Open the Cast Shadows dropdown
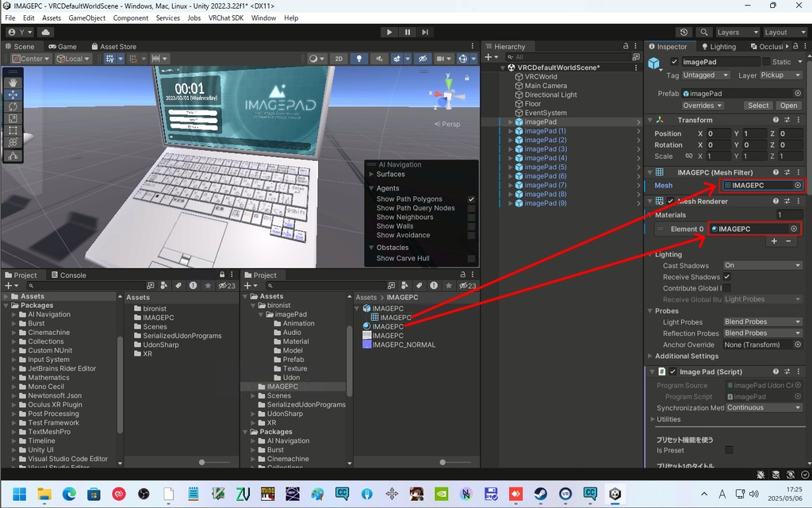Viewport: 812px width, 508px height. click(x=763, y=265)
